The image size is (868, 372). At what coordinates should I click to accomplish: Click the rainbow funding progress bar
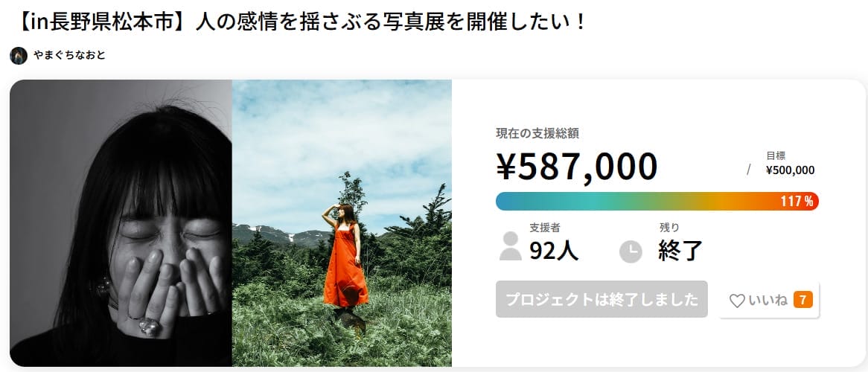[x=657, y=202]
